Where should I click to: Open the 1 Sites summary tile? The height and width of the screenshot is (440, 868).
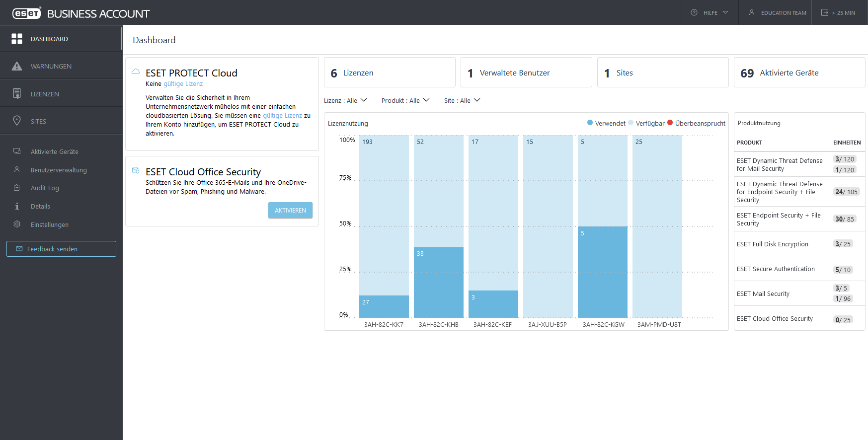click(663, 73)
